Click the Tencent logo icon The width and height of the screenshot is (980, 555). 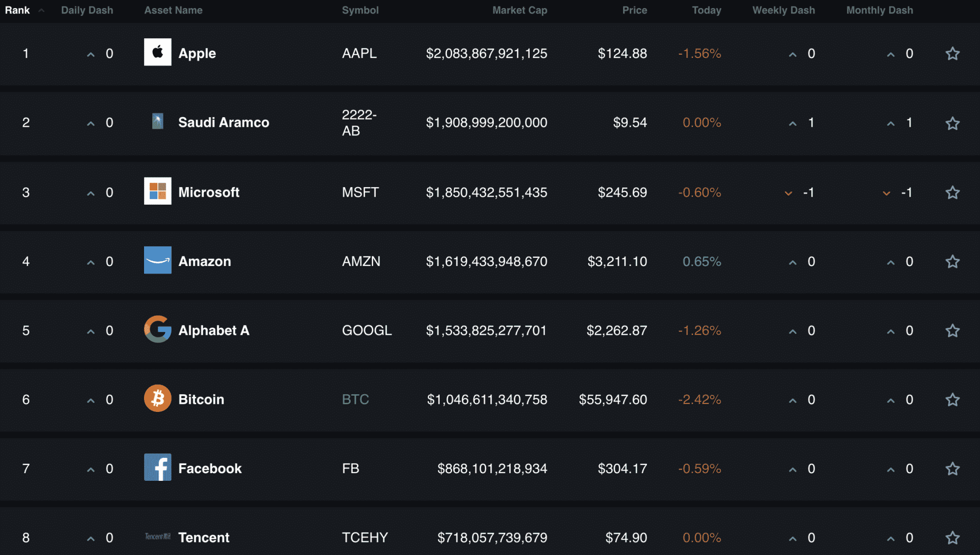(x=157, y=537)
